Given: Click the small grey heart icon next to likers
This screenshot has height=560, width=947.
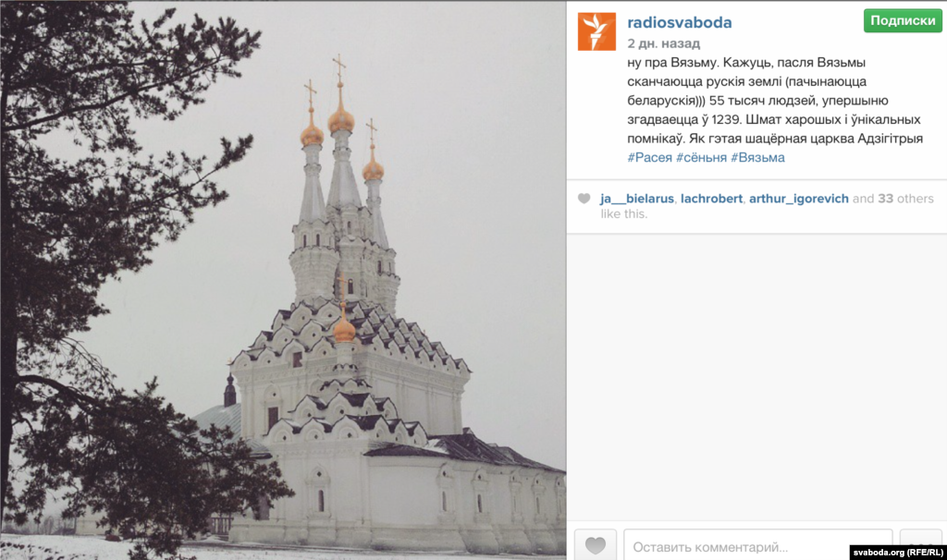Looking at the screenshot, I should pos(584,199).
